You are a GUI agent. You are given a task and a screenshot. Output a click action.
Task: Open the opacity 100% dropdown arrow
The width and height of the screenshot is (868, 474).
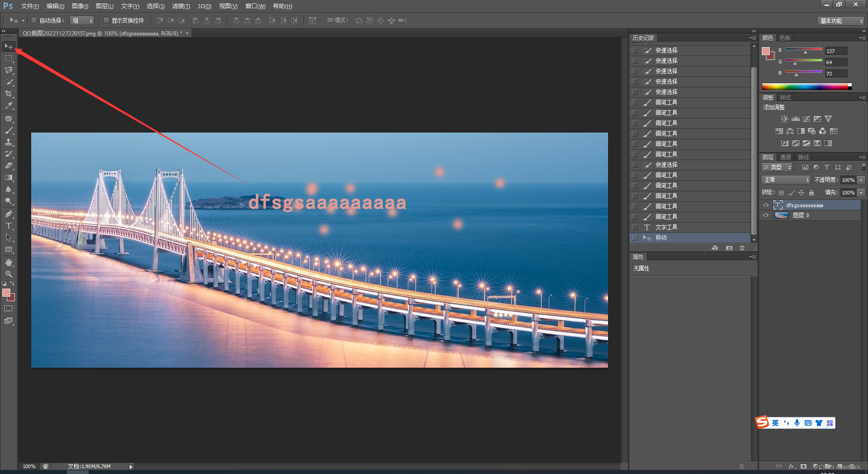coord(861,180)
